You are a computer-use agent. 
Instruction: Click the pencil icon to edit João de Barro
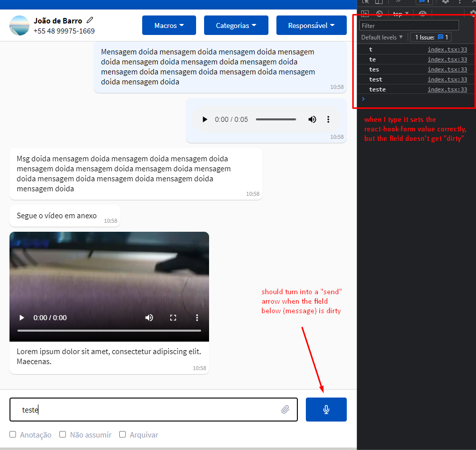89,20
